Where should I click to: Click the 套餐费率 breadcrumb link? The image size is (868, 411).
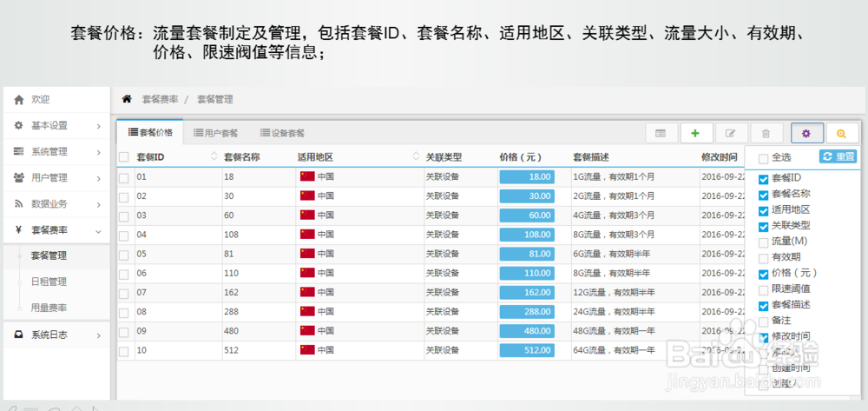coord(160,100)
